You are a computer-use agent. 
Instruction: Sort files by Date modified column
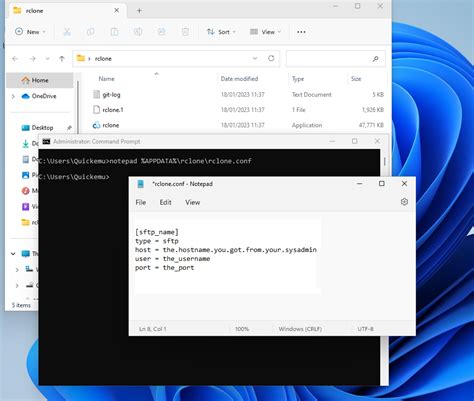click(x=239, y=79)
